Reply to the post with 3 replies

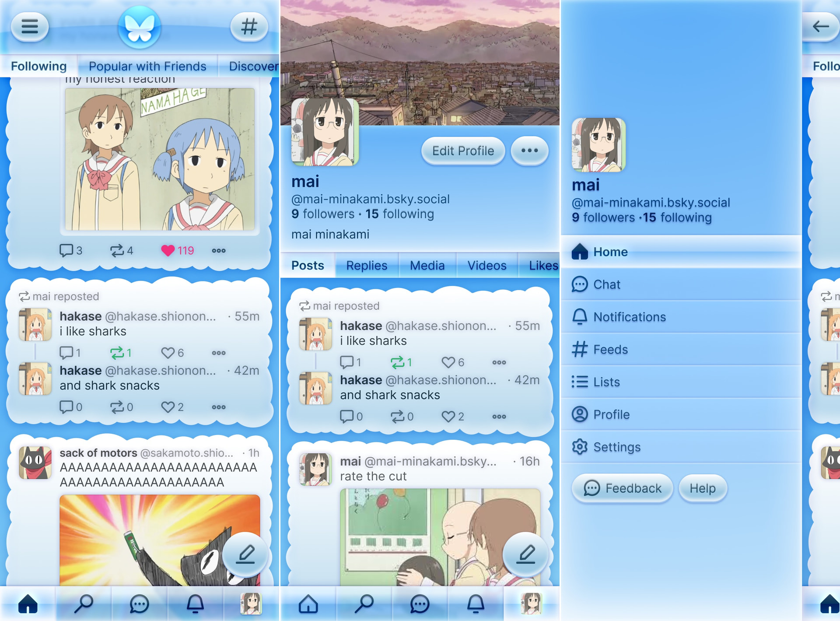(x=71, y=250)
